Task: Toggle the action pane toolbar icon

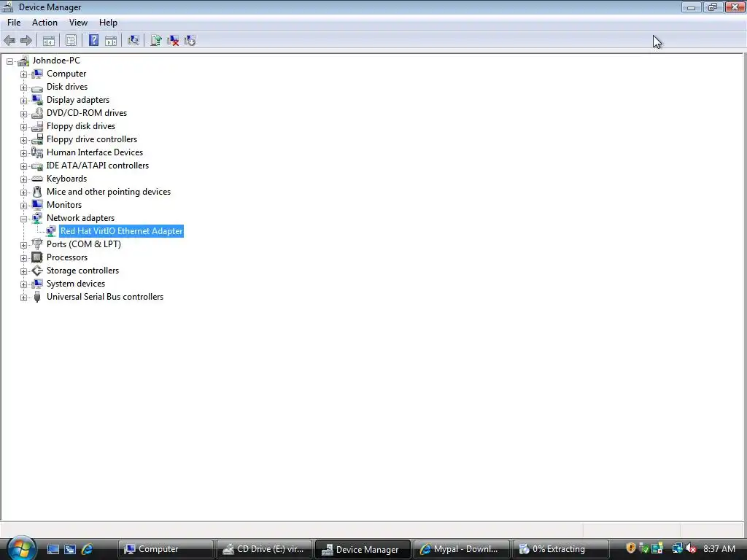Action: point(111,41)
